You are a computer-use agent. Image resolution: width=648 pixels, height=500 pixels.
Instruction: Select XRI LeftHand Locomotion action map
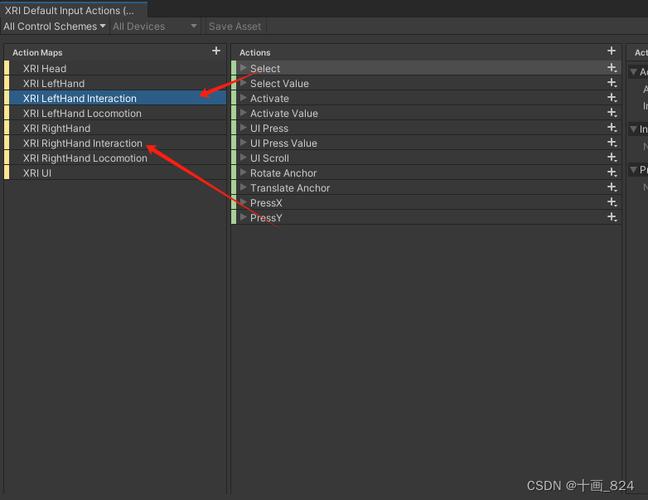click(x=115, y=113)
